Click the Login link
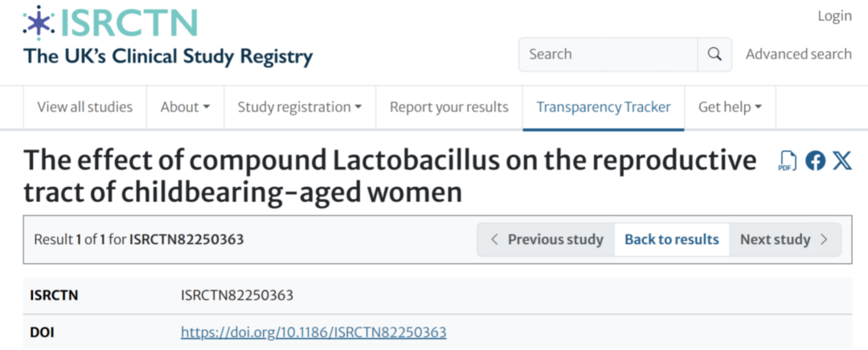Viewport: 868px width, 350px height. point(834,16)
